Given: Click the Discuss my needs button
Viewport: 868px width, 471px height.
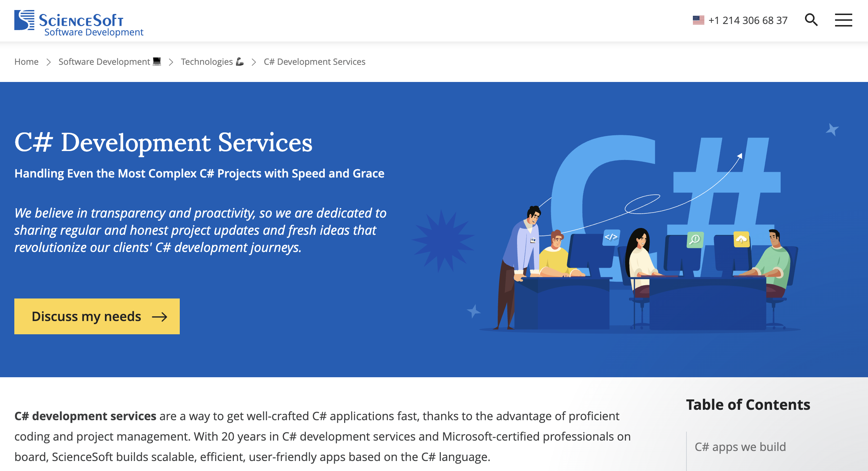Looking at the screenshot, I should point(97,316).
